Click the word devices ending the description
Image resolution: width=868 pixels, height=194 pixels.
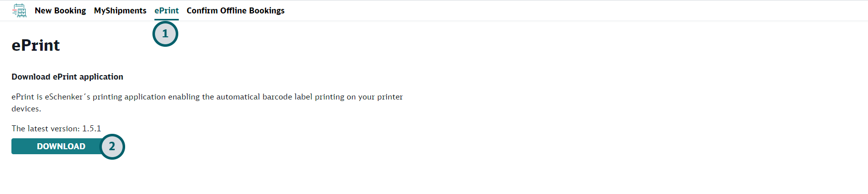pos(26,108)
